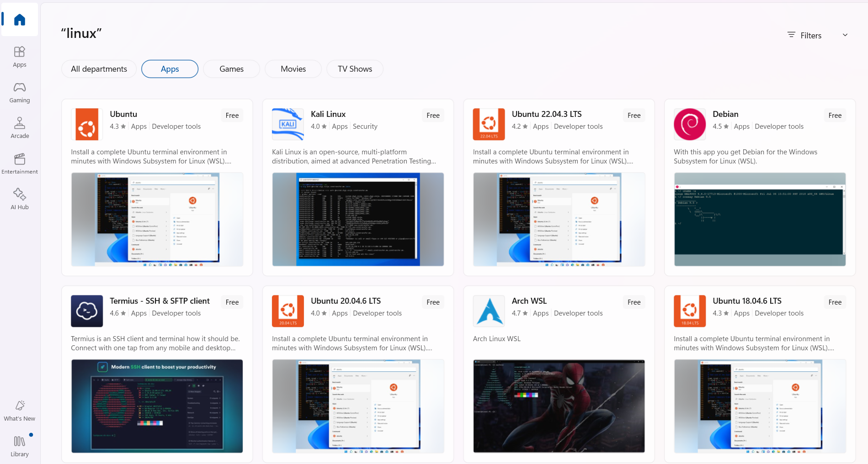
Task: Select the All departments filter tab
Action: 99,69
